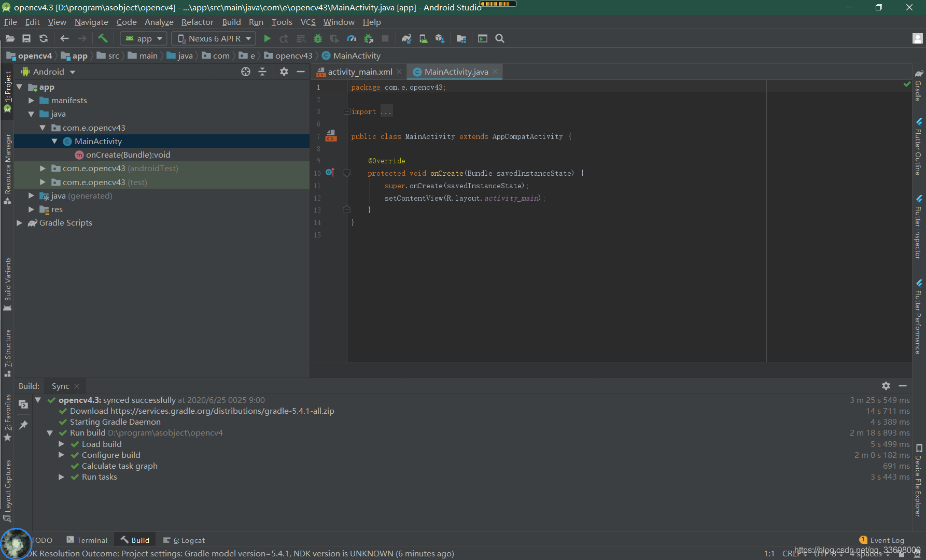Open Project Structure toolbar icon
Viewport: 926px width, 560px height.
click(461, 38)
